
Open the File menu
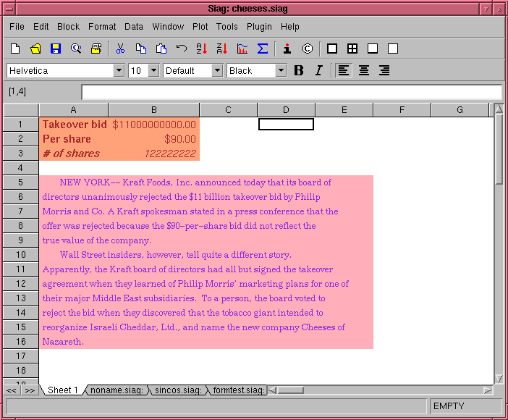click(x=17, y=27)
